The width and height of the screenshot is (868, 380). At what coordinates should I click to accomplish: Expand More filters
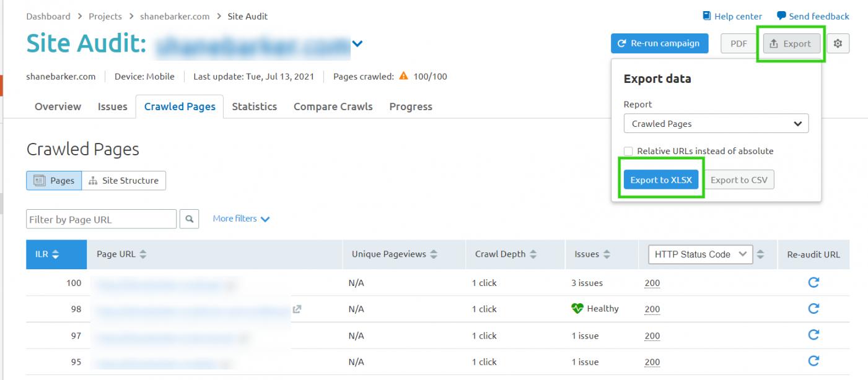pyautogui.click(x=241, y=218)
